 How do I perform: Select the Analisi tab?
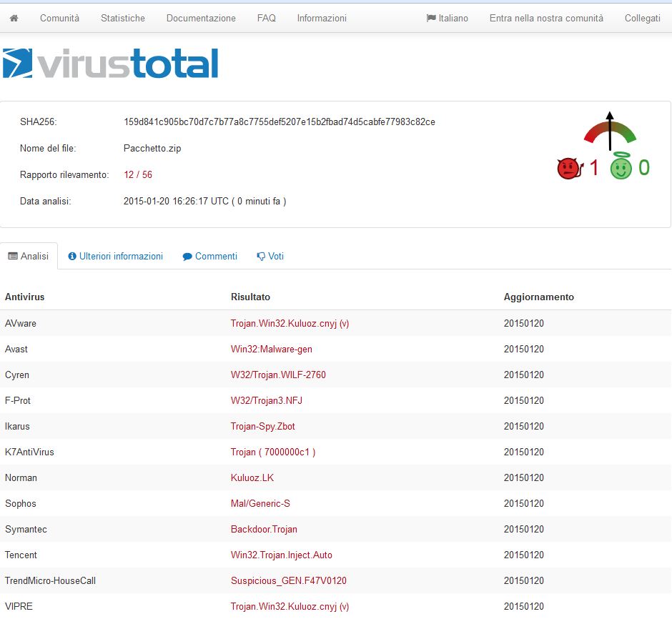pos(29,256)
